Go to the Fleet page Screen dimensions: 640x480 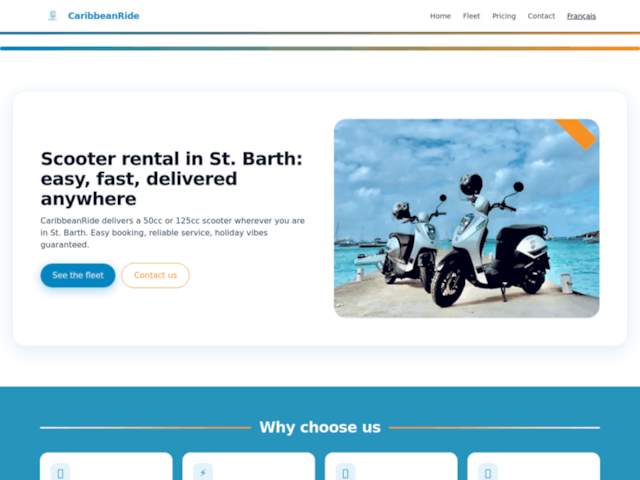tap(471, 16)
